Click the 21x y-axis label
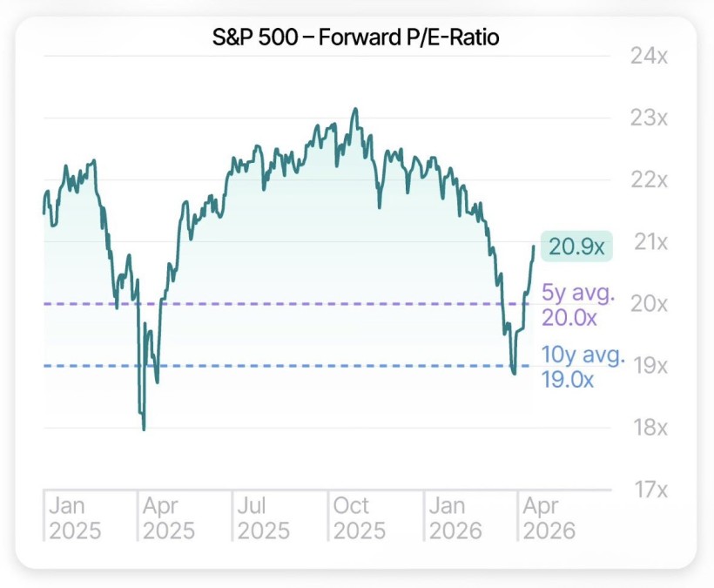Screen dimensions: 714x588 (649, 242)
